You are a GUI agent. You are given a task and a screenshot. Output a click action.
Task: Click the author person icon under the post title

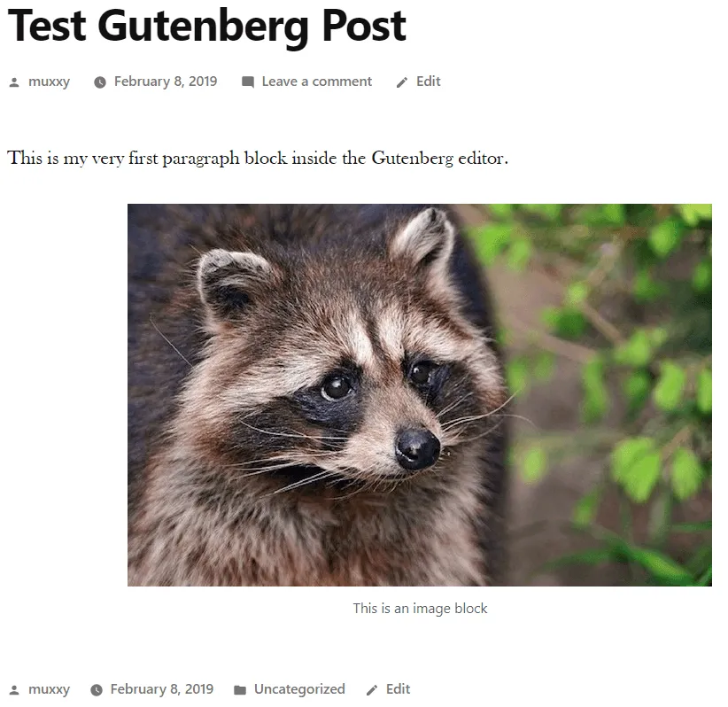[x=14, y=82]
